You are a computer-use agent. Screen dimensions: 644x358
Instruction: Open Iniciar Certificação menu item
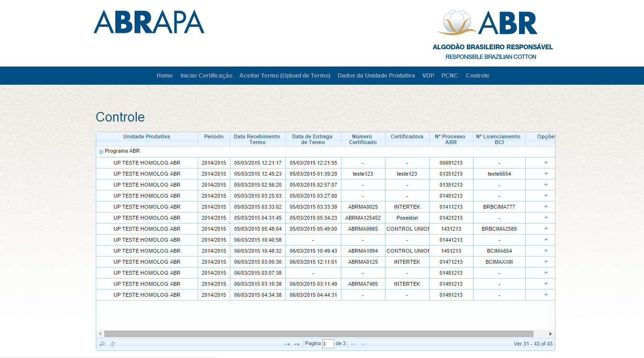pyautogui.click(x=206, y=76)
